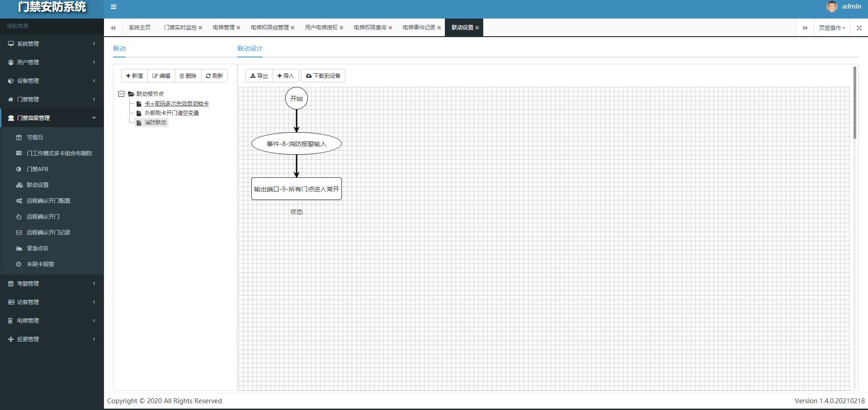This screenshot has height=410, width=868.
Task: Expand the 用户管理 menu chevron
Action: pos(94,62)
